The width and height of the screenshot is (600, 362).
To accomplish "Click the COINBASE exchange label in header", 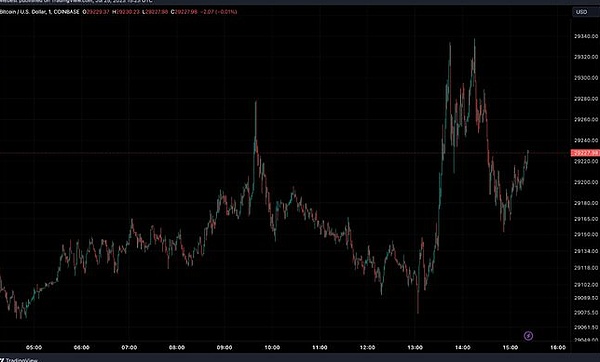I will click(66, 12).
